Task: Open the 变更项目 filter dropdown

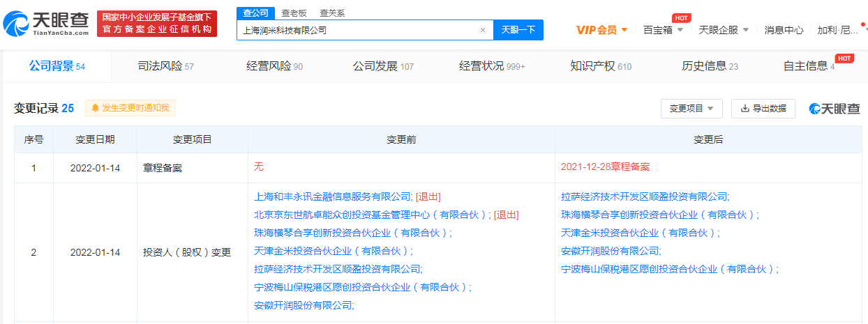Action: point(691,109)
